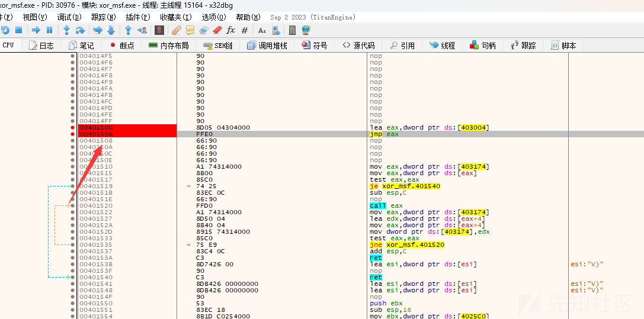Toggle breakpoint dot at 004014FF

[x=73, y=121]
